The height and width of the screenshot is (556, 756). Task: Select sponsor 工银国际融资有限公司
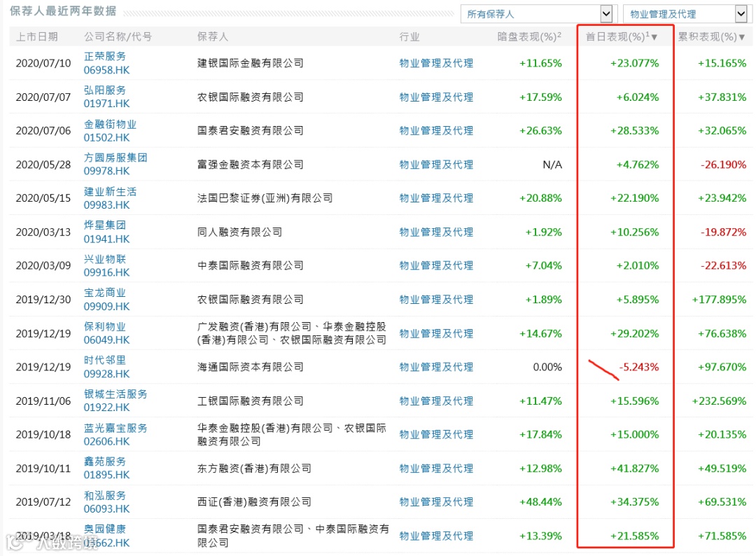(250, 401)
